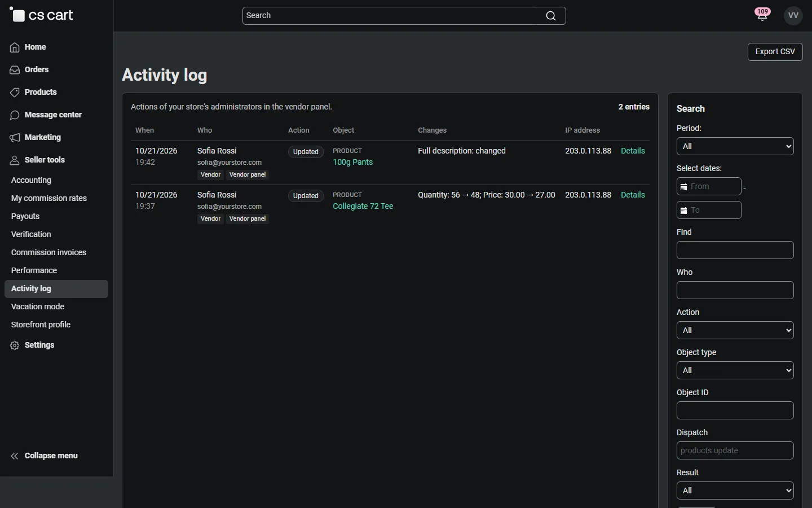Open Commission invoices sidebar item
Viewport: 812px width, 508px height.
[56, 252]
